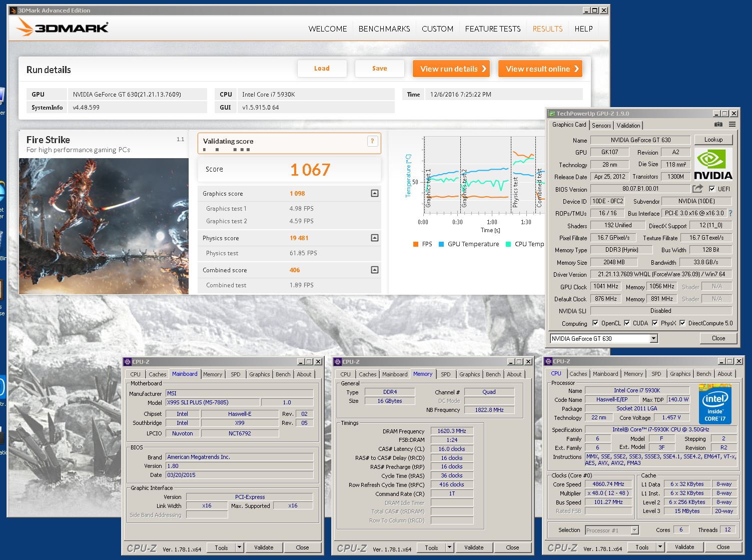Click the Fire Strike thumbnail image

point(104,226)
